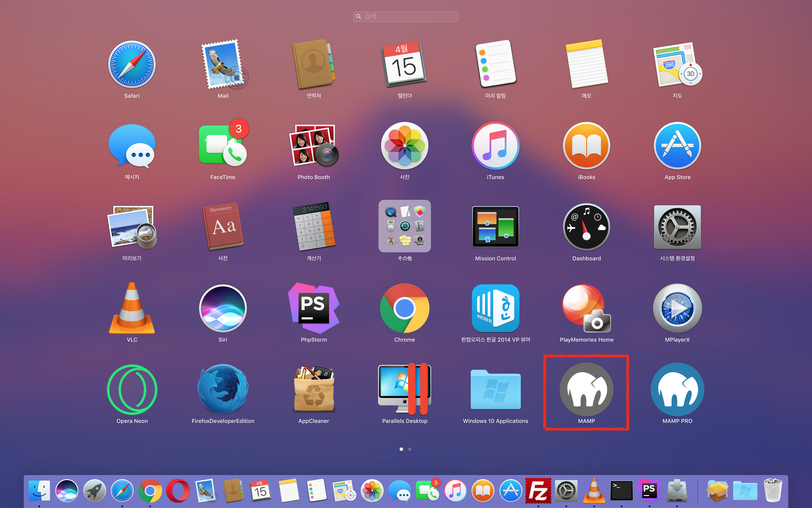Open Maps in the Dock
This screenshot has height=508, width=812.
point(344,490)
